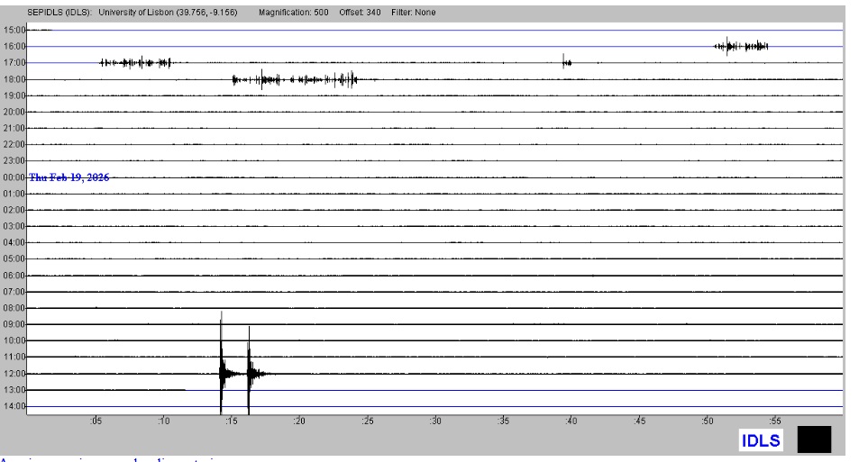Screen dimensions: 868x462
Task: Click the :05 minute axis label
Action: click(96, 421)
